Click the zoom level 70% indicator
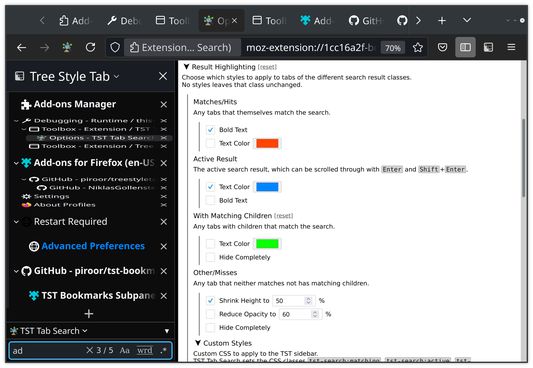 393,48
